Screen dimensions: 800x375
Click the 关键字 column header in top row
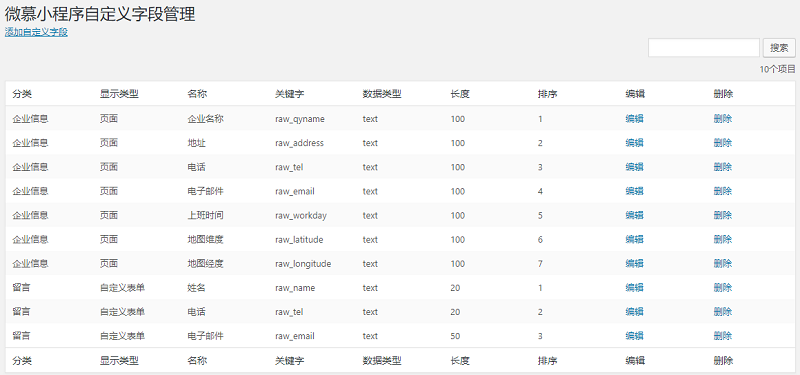click(290, 94)
